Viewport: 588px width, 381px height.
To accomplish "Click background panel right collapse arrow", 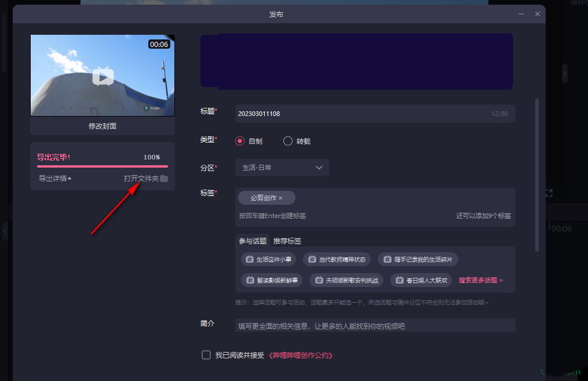I will (x=565, y=74).
